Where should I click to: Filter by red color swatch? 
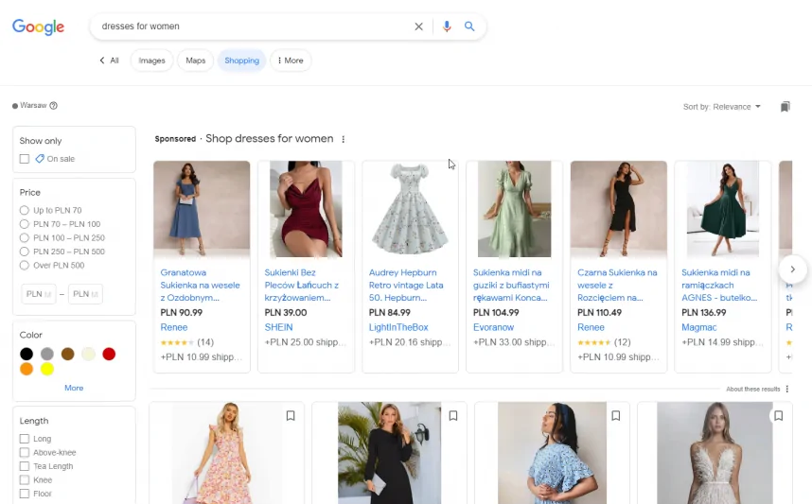click(x=109, y=354)
